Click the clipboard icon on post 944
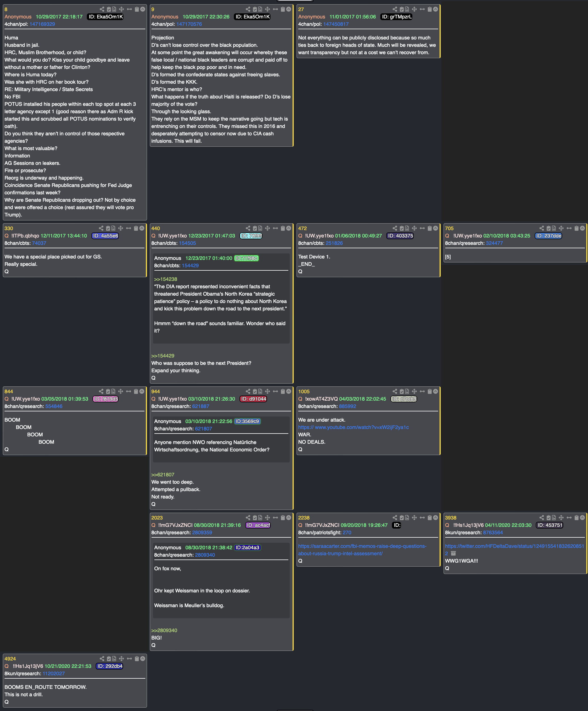588x711 pixels. pyautogui.click(x=283, y=391)
